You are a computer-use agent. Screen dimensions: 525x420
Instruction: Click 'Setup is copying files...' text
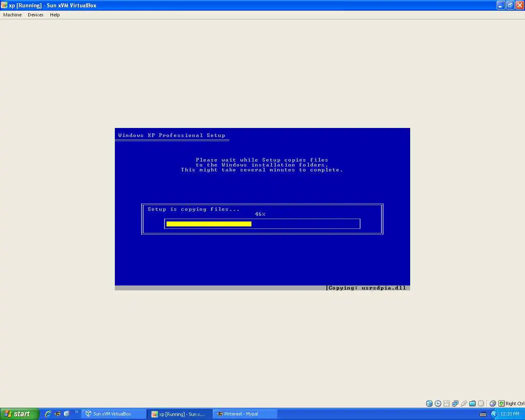pos(194,209)
